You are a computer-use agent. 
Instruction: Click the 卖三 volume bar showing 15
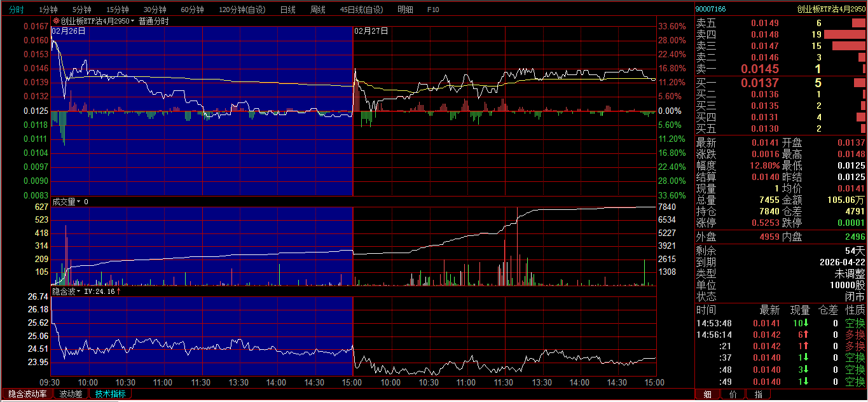(x=849, y=46)
